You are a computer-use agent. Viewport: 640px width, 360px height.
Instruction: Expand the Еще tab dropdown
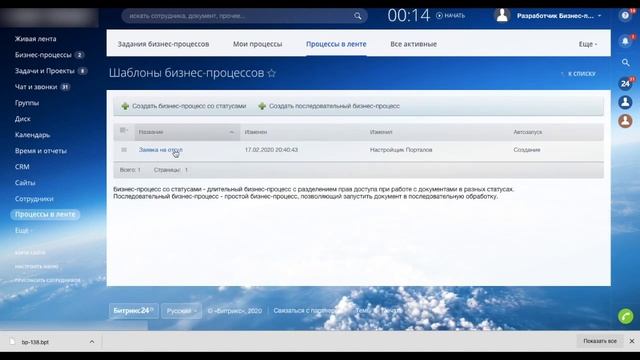click(588, 44)
